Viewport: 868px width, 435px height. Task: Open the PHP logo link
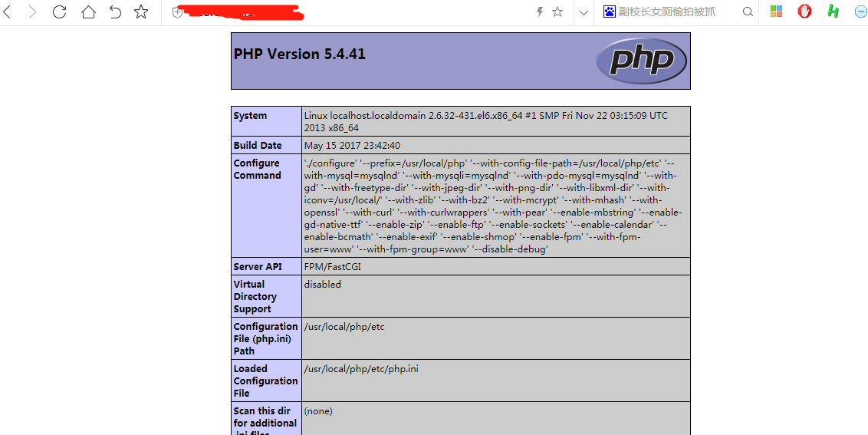(x=642, y=61)
